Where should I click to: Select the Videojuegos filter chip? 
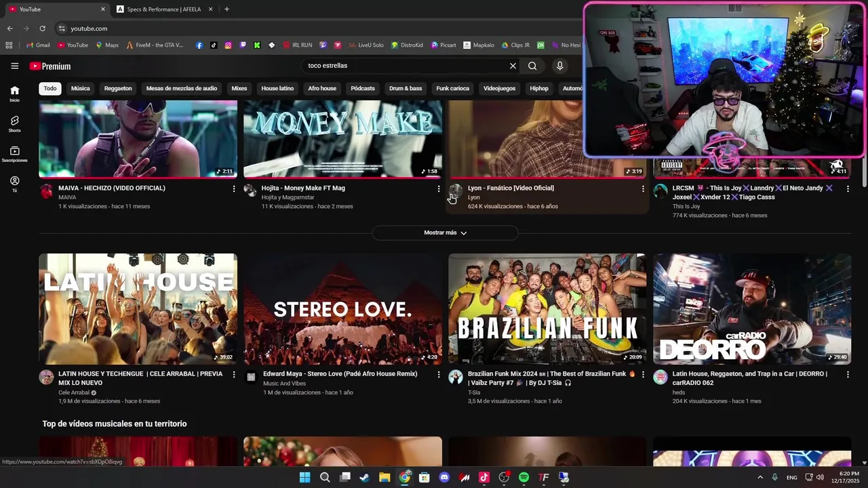499,88
